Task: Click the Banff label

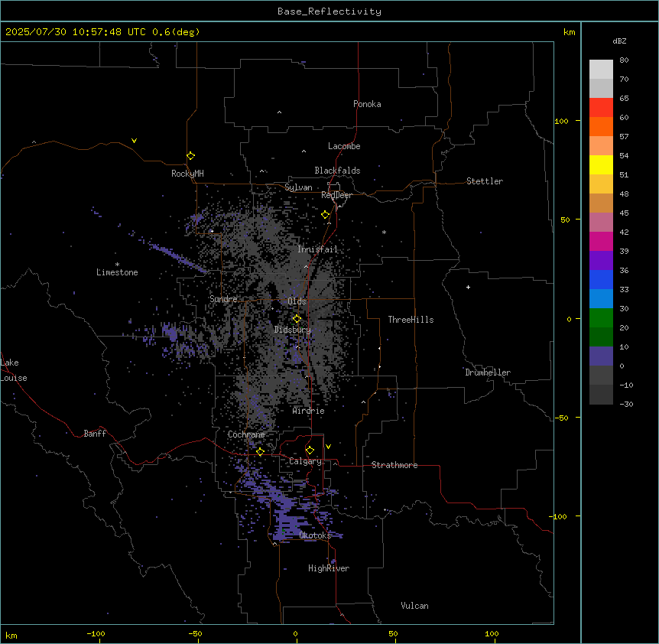Action: click(95, 434)
